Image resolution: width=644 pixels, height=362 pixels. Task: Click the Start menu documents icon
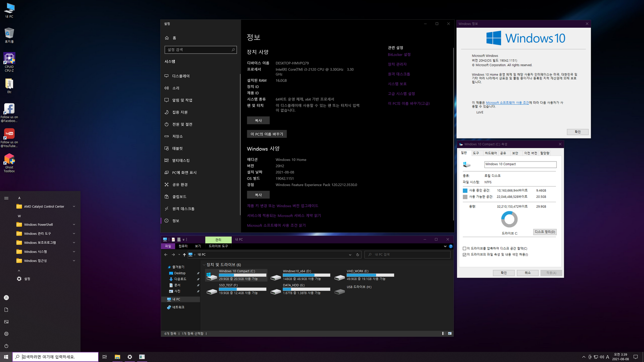6,310
